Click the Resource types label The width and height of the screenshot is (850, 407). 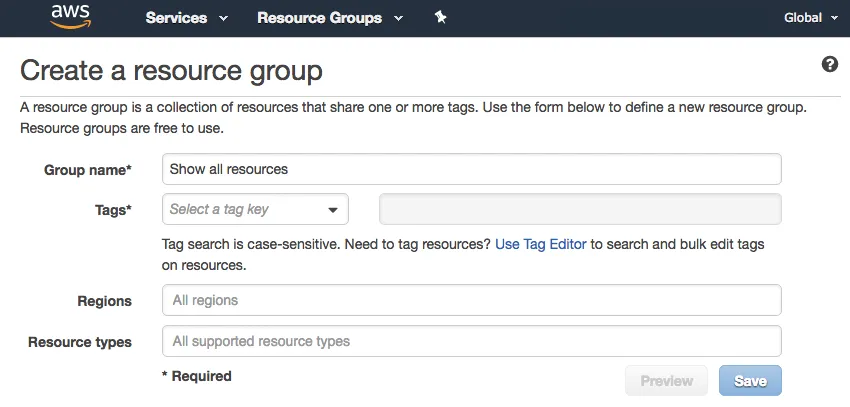pyautogui.click(x=80, y=342)
